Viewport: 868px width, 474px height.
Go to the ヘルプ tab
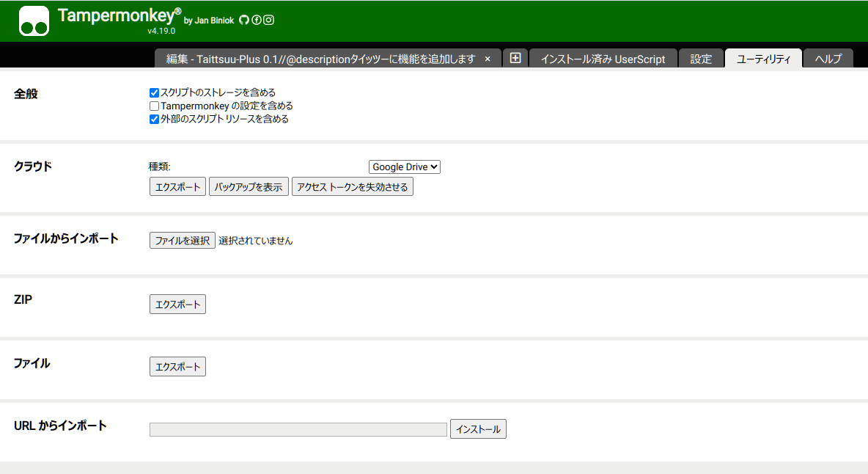click(828, 59)
